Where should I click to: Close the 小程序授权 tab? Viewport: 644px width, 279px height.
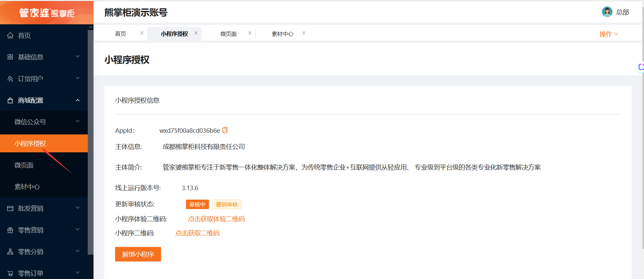click(x=196, y=33)
